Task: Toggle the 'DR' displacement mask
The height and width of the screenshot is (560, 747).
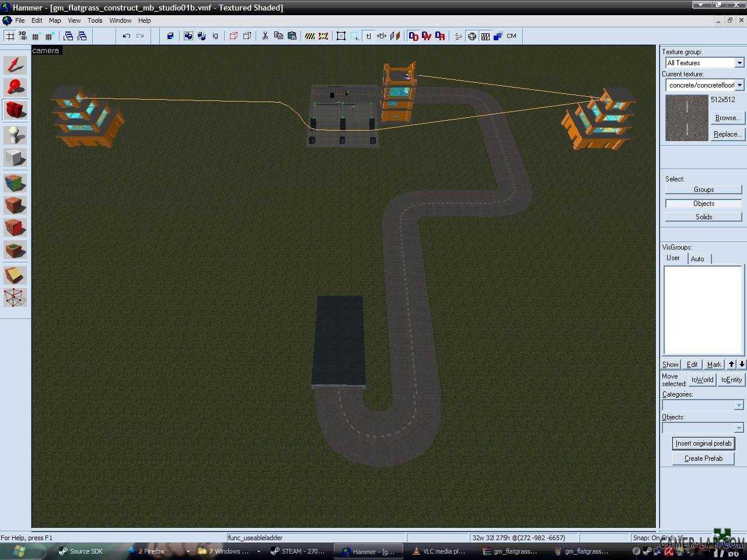Action: (x=440, y=36)
